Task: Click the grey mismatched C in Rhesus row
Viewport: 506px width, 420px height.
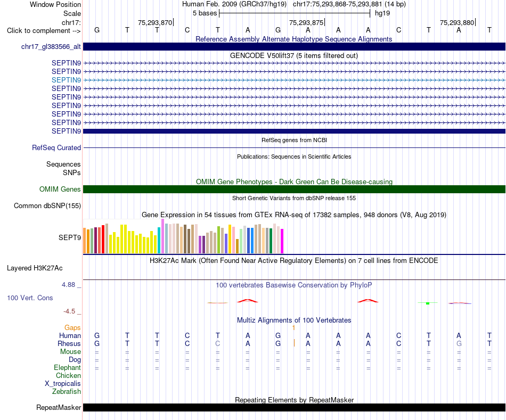Action: tap(217, 343)
